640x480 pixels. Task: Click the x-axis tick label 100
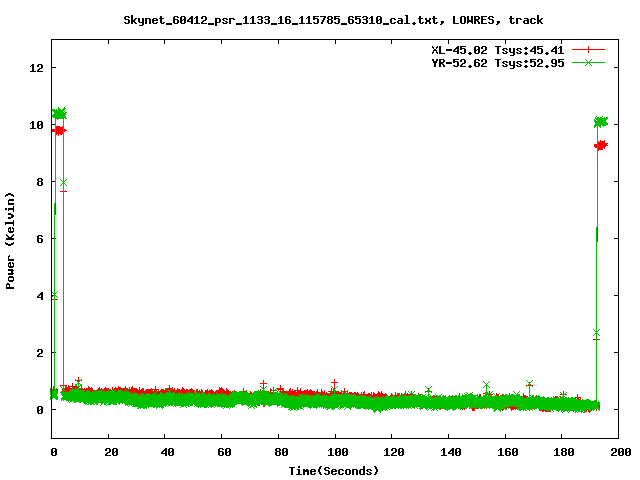click(x=338, y=452)
